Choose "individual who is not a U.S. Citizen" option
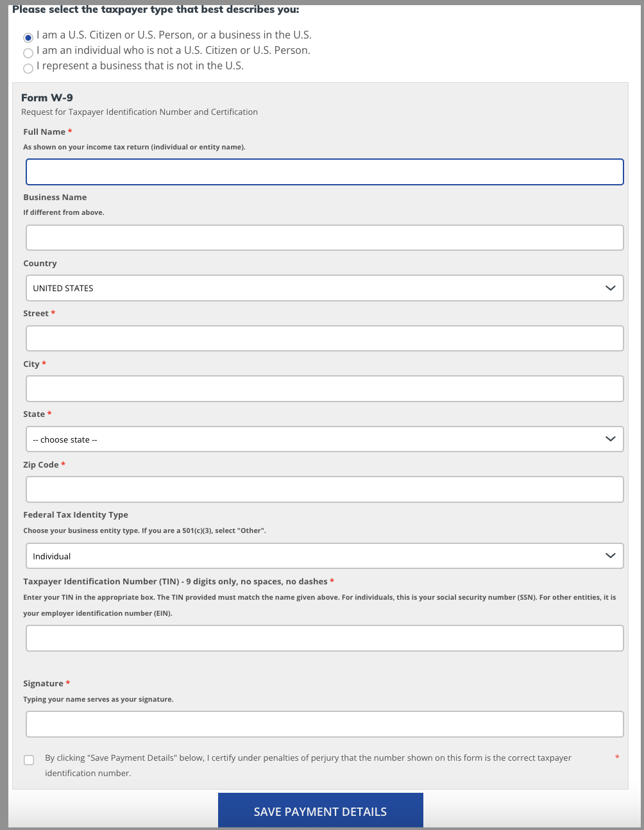Screen dimensions: 644x830 [x=28, y=53]
